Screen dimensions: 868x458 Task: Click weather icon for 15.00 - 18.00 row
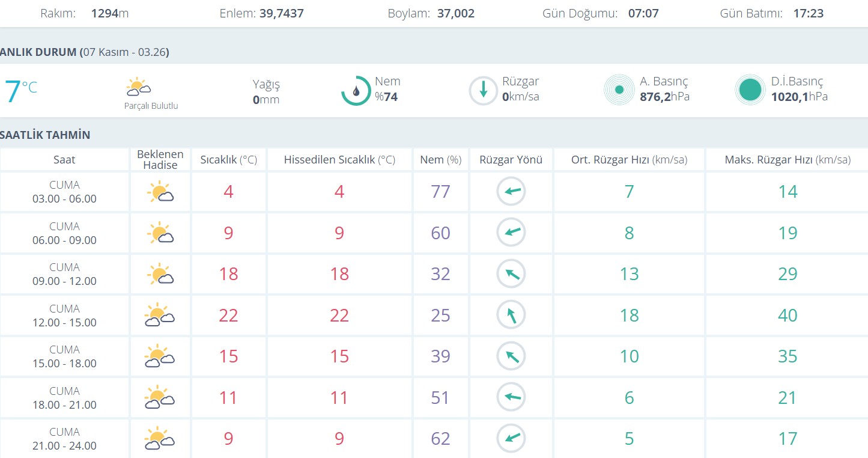point(159,356)
